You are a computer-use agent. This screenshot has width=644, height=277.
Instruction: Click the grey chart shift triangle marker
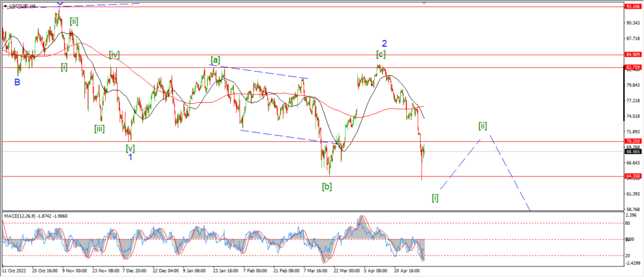click(x=423, y=4)
